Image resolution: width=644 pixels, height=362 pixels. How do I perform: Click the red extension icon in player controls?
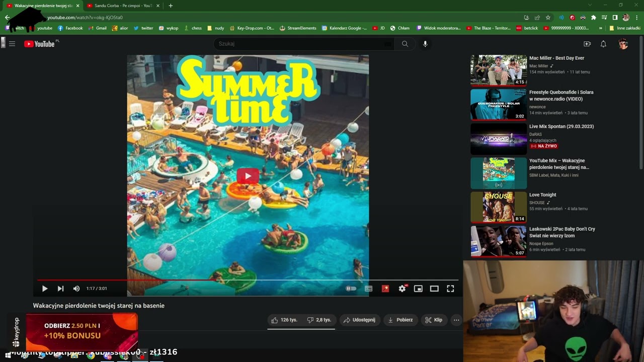point(385,289)
